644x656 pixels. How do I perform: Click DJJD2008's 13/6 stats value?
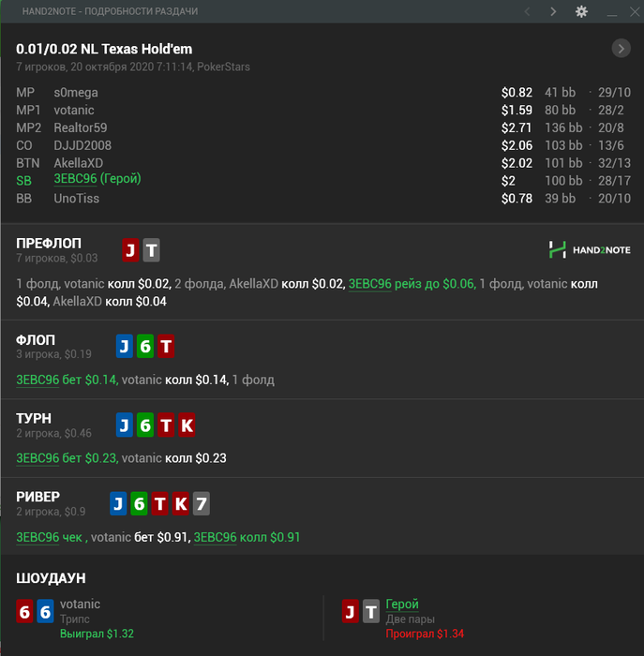coord(611,145)
